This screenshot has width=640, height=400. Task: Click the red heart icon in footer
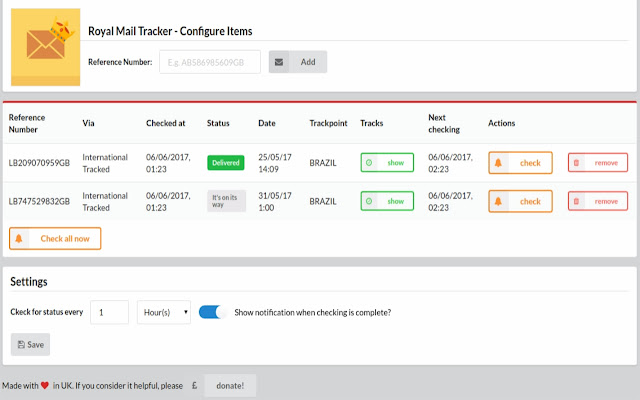(45, 385)
